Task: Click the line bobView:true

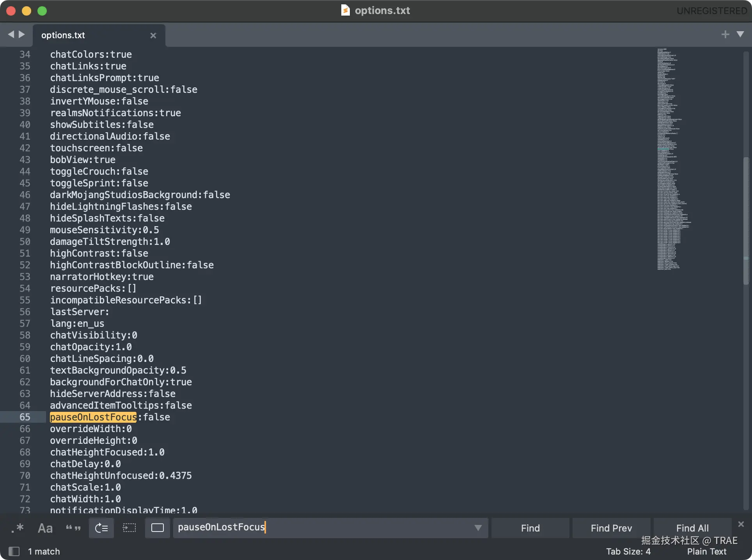Action: point(83,159)
